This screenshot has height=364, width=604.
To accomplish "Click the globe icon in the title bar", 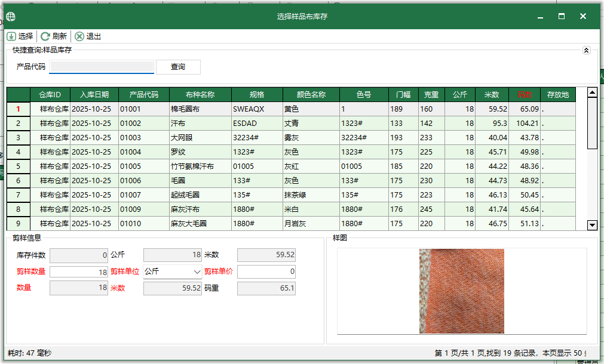I will [x=10, y=17].
